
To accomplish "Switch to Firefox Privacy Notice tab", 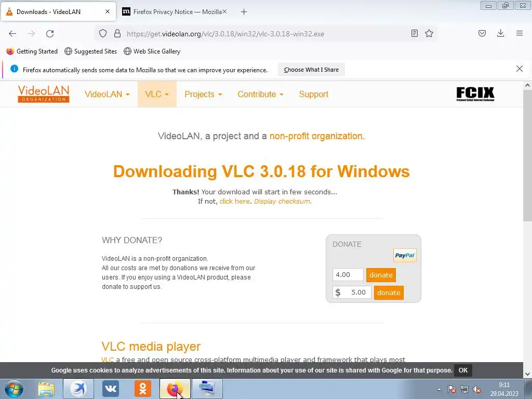I will (175, 11).
